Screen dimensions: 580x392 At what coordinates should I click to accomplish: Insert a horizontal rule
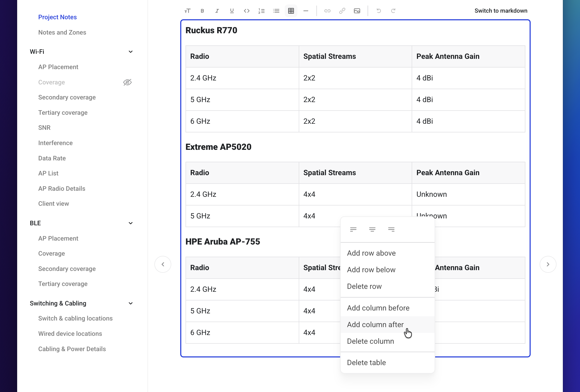click(x=306, y=11)
